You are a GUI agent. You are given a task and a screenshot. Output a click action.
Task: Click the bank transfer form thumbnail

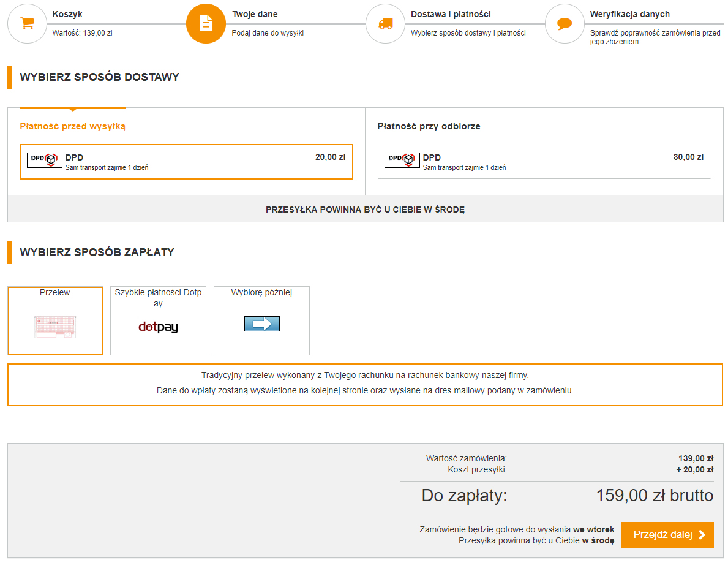tap(55, 326)
